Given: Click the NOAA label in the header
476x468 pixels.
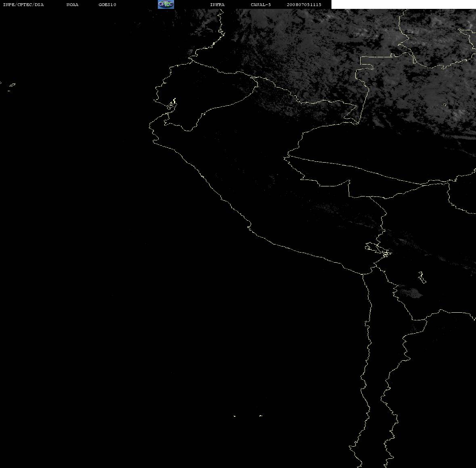Looking at the screenshot, I should [x=72, y=4].
